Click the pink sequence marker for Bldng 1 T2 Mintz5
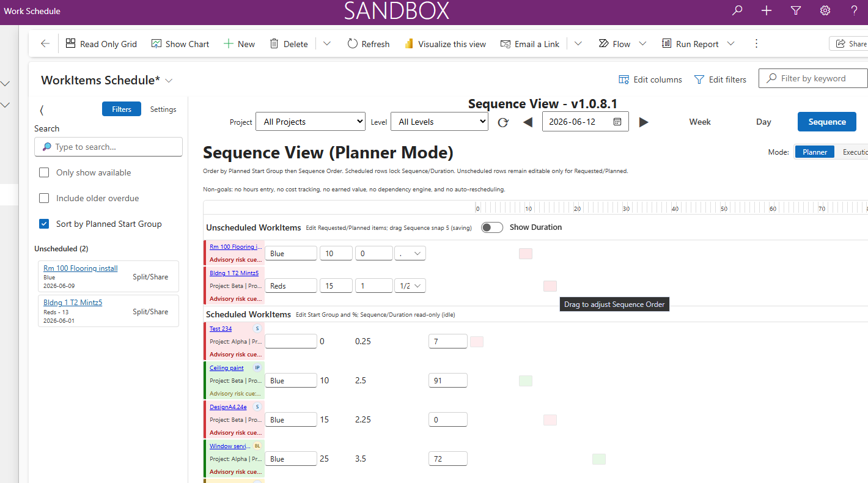The height and width of the screenshot is (483, 868). 550,286
